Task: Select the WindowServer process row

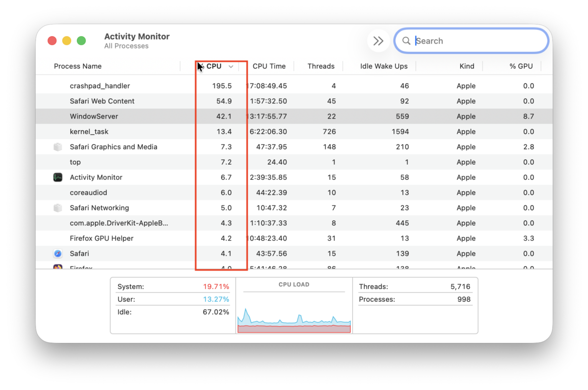Action: pyautogui.click(x=294, y=116)
